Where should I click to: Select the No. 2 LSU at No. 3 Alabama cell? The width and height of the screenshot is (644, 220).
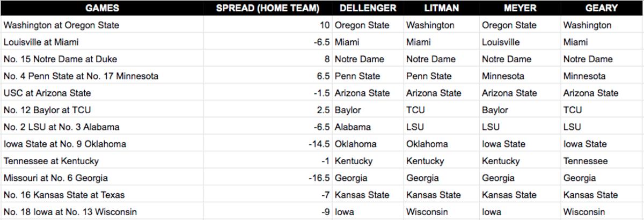pyautogui.click(x=102, y=127)
